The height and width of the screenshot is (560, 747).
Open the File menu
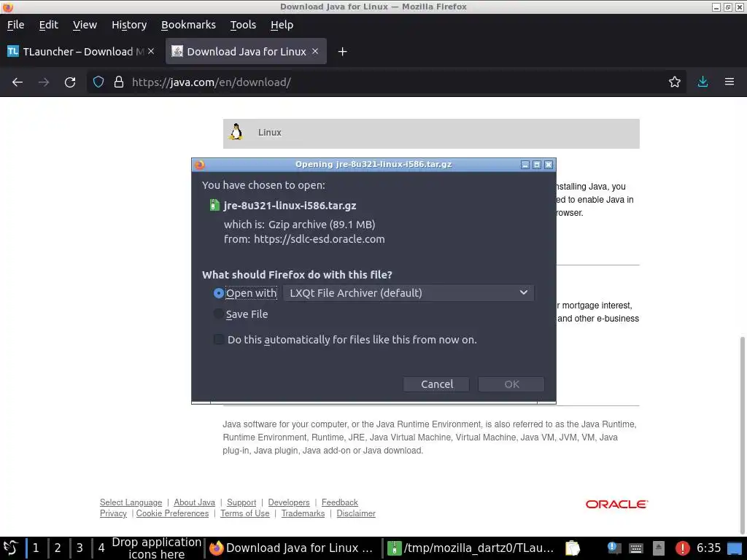point(16,25)
